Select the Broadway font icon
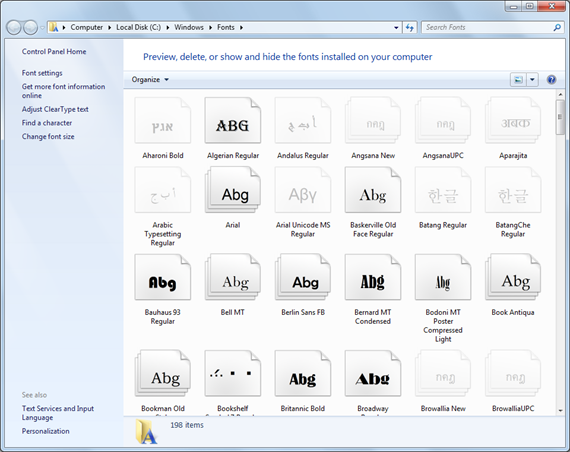The width and height of the screenshot is (570, 452). (373, 373)
